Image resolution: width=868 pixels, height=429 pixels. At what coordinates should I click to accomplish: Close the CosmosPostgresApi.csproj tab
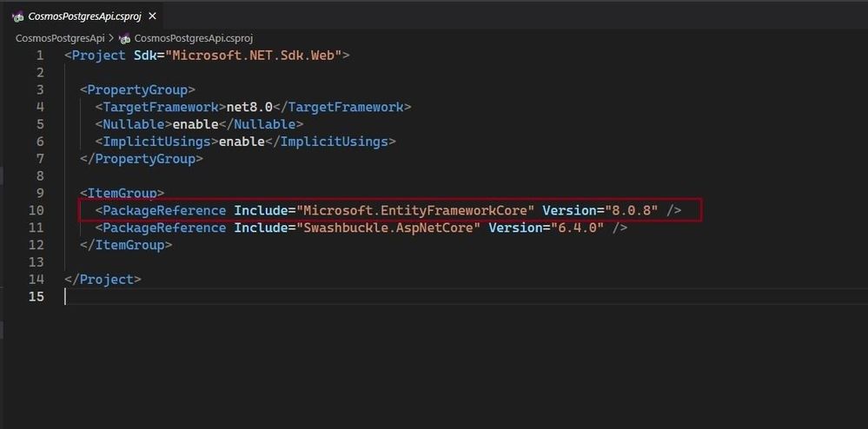click(152, 16)
